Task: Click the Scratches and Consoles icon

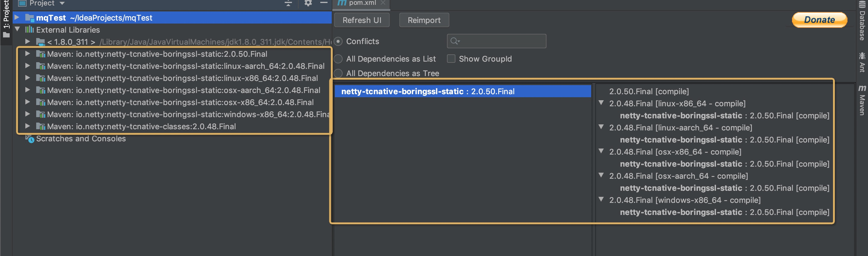Action: 30,139
